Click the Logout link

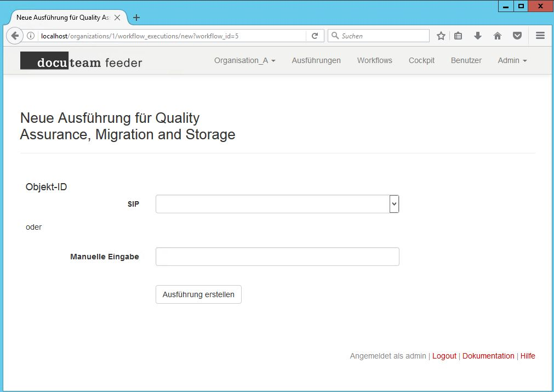tap(444, 356)
